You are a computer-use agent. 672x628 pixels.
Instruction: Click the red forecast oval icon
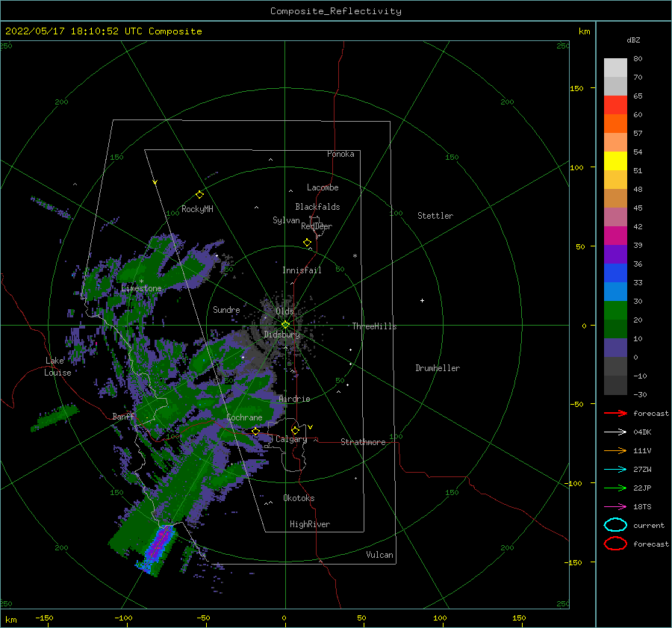click(615, 544)
